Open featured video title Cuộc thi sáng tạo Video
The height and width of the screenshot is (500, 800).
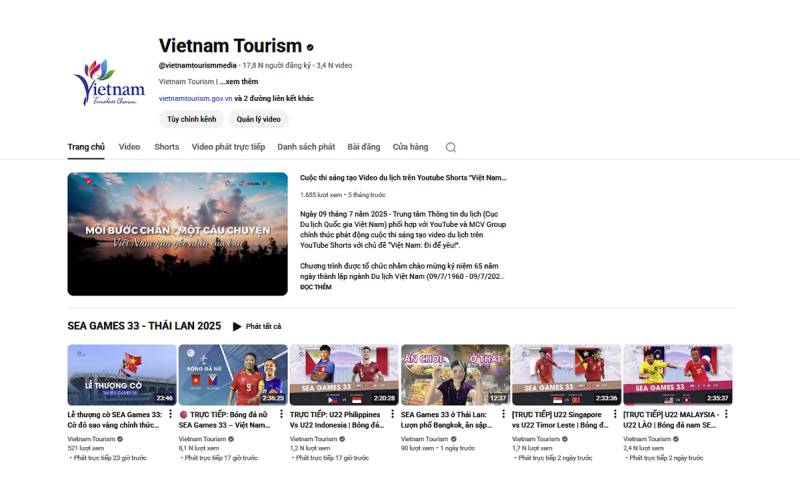pyautogui.click(x=403, y=178)
